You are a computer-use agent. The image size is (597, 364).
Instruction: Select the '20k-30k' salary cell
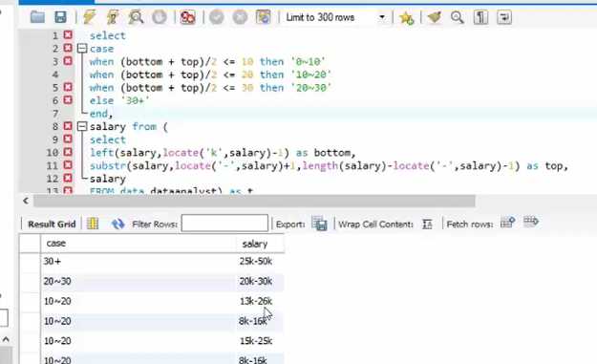pos(261,282)
